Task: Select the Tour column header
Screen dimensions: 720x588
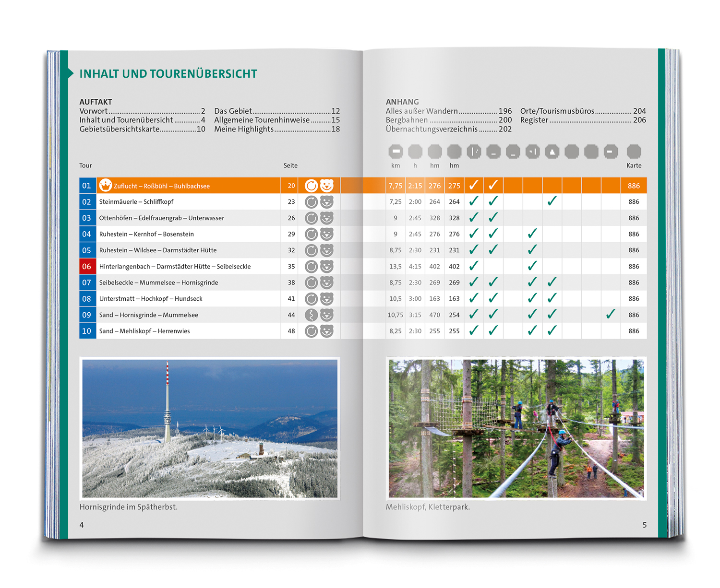Action: (85, 165)
